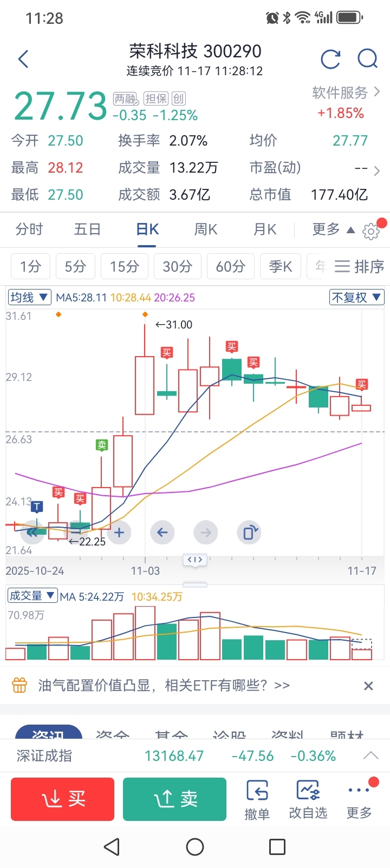The image size is (390, 868).
Task: Tap the red 买 buy button
Action: click(63, 799)
